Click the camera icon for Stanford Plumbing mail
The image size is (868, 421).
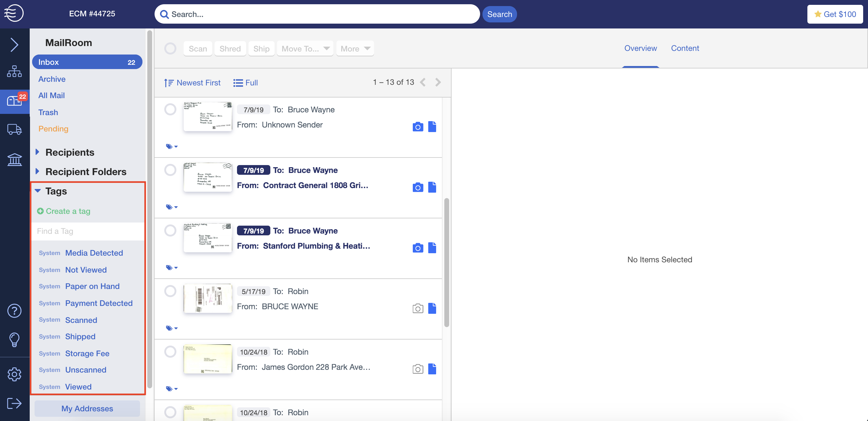(x=418, y=248)
